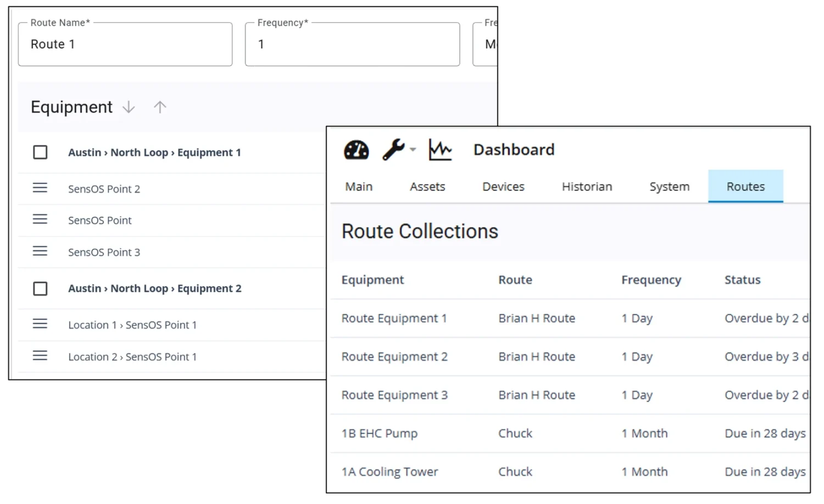
Task: Open the Route Equipment 1 row
Action: 394,318
